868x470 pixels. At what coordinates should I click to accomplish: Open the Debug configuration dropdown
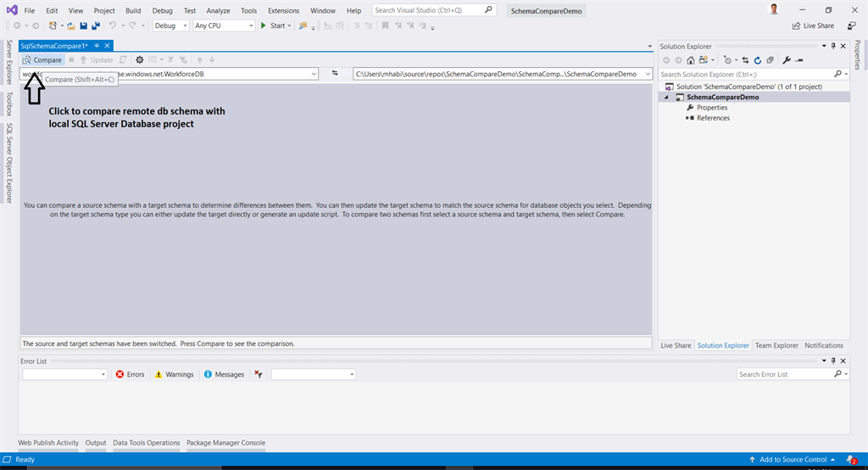[170, 25]
